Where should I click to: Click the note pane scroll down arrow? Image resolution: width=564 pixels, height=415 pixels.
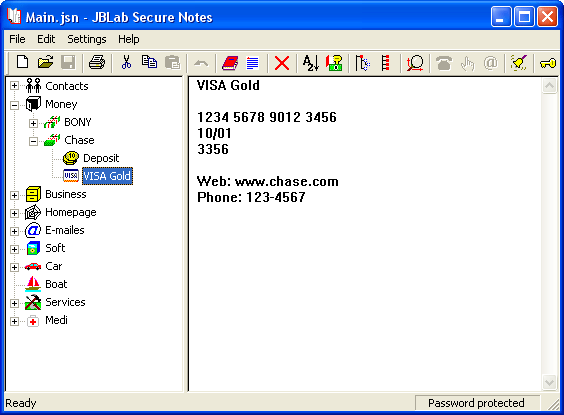[x=549, y=382]
